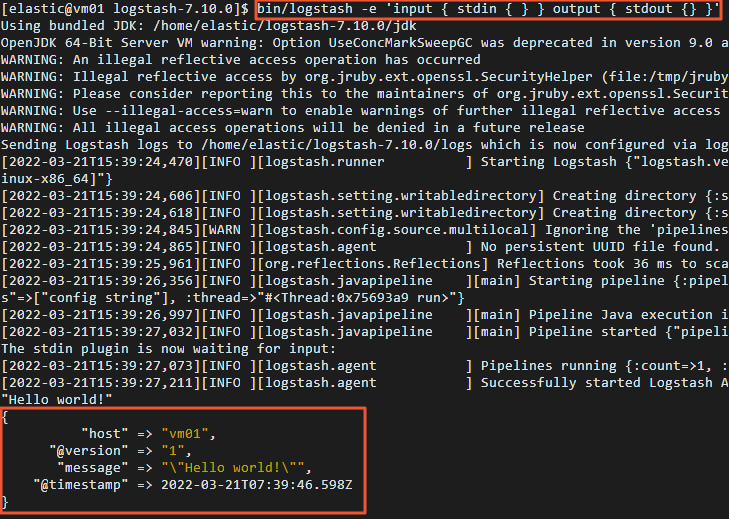729x519 pixels.
Task: Click the 'Pipeline started' log line
Action: (x=364, y=332)
